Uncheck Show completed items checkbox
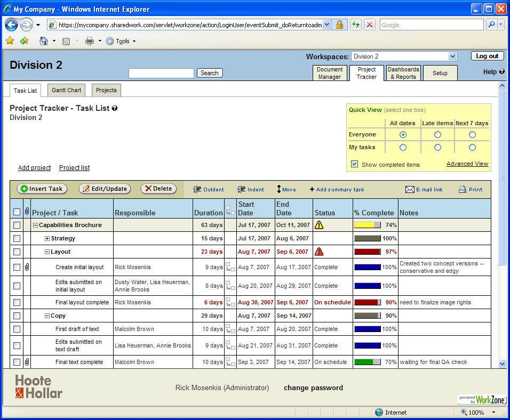The image size is (510, 420). click(354, 164)
